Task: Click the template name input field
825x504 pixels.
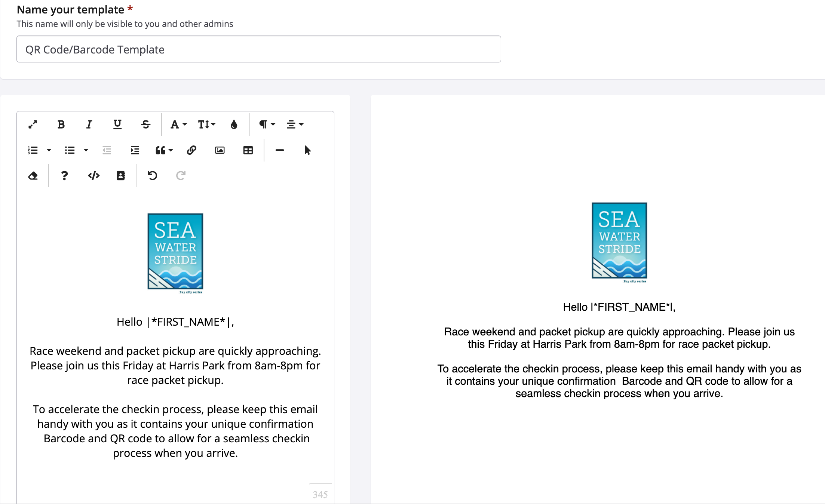Action: tap(258, 49)
